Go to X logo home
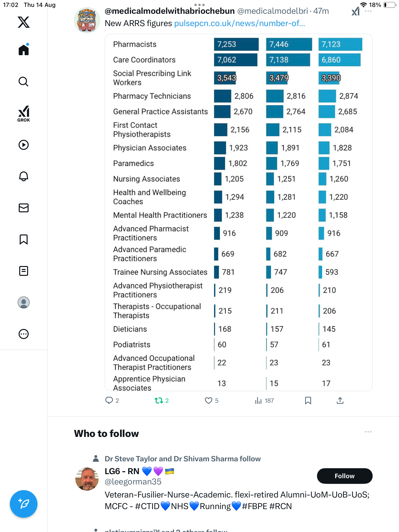This screenshot has width=399, height=532. tap(24, 22)
